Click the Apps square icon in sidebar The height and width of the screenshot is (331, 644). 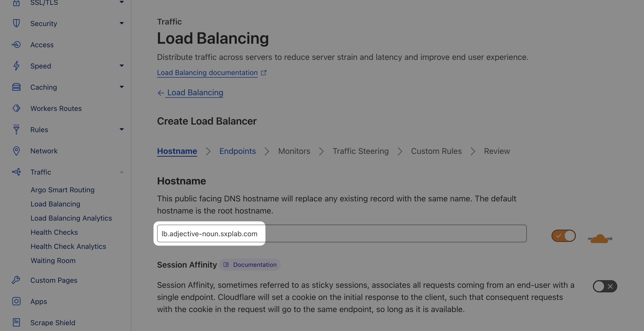tap(16, 301)
